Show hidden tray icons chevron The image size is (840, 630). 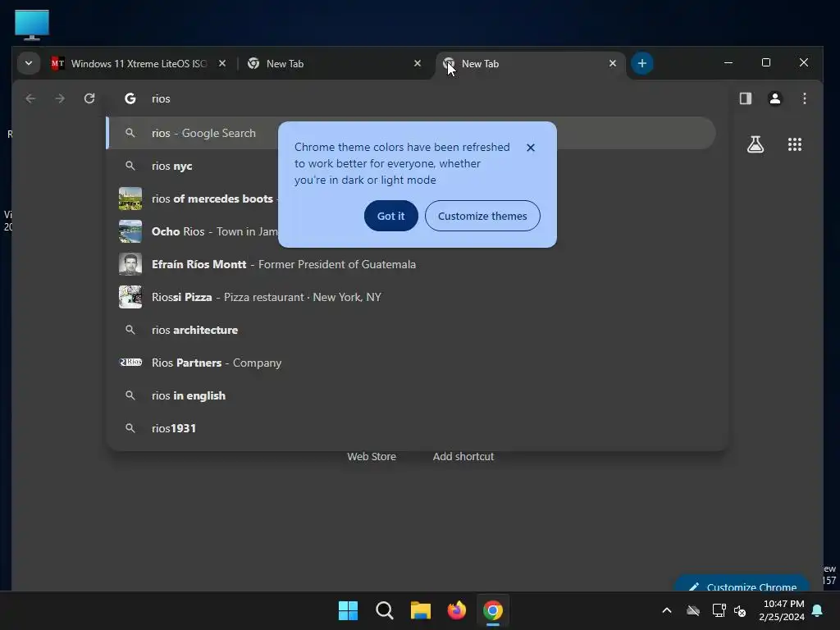coord(667,610)
